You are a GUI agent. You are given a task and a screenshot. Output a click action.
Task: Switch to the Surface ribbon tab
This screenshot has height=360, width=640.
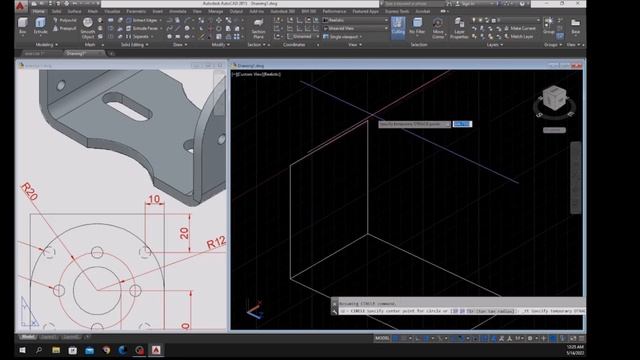pyautogui.click(x=74, y=11)
